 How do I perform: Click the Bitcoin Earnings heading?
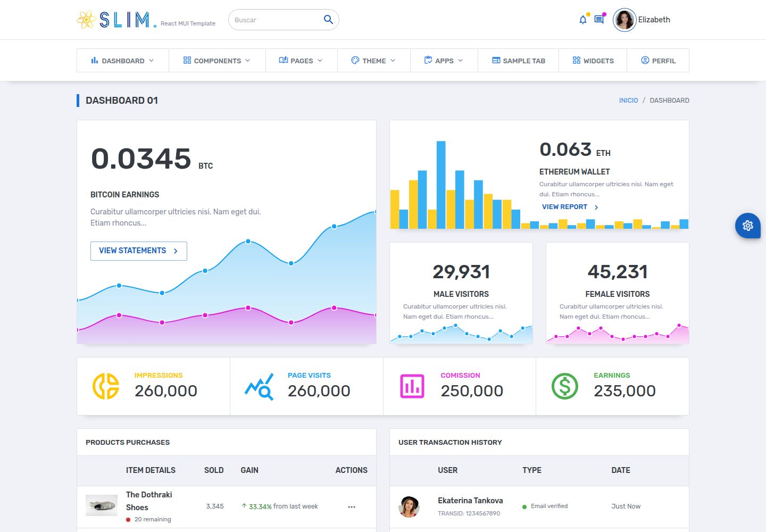(125, 195)
